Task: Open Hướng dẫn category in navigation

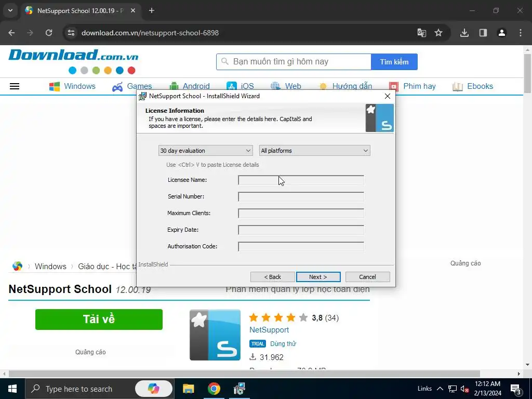Action: click(345, 86)
